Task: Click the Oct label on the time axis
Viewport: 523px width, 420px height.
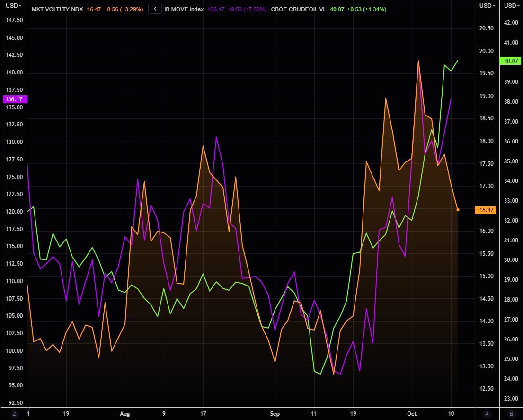Action: tap(412, 414)
